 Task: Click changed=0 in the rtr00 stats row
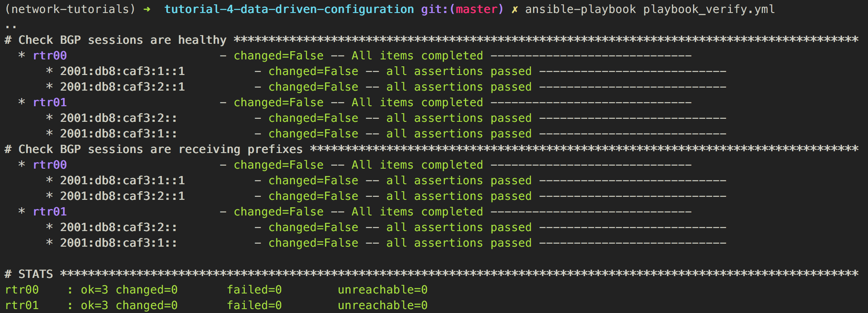click(x=147, y=290)
